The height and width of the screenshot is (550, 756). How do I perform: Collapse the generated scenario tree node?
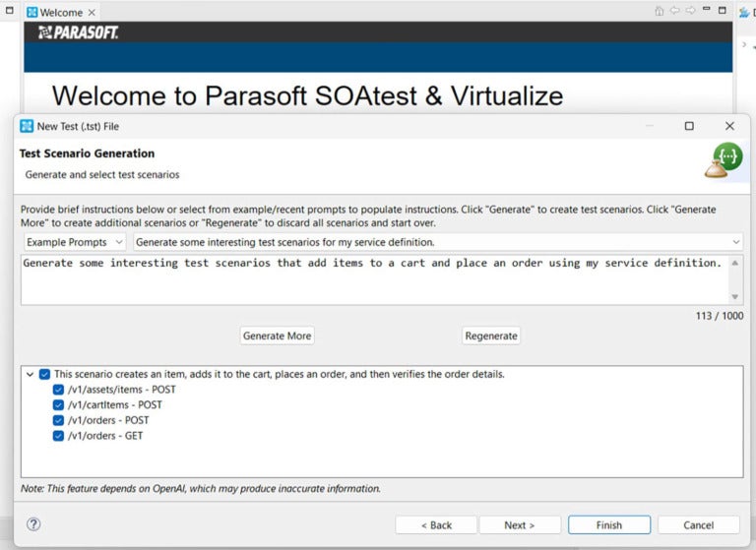tap(30, 374)
